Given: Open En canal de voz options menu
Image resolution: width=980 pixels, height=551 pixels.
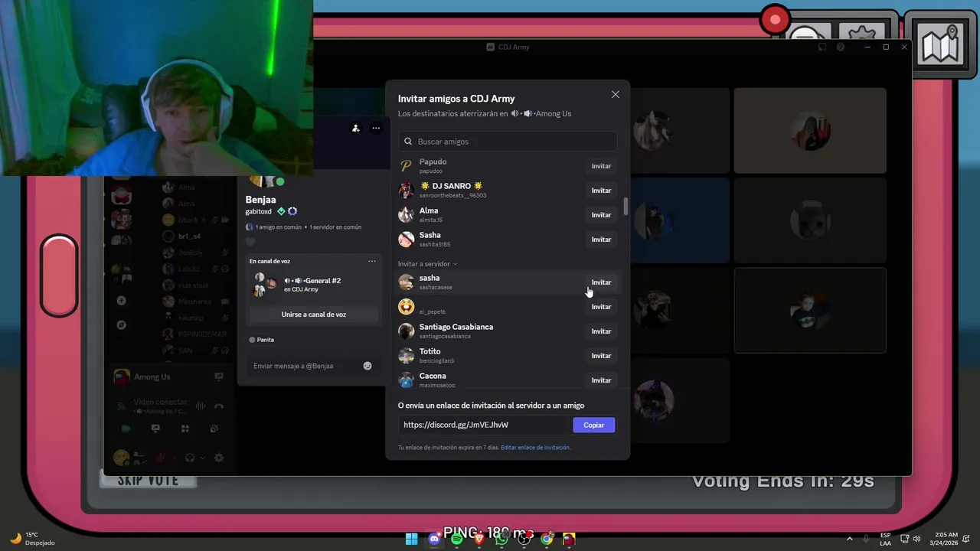Looking at the screenshot, I should 372,261.
